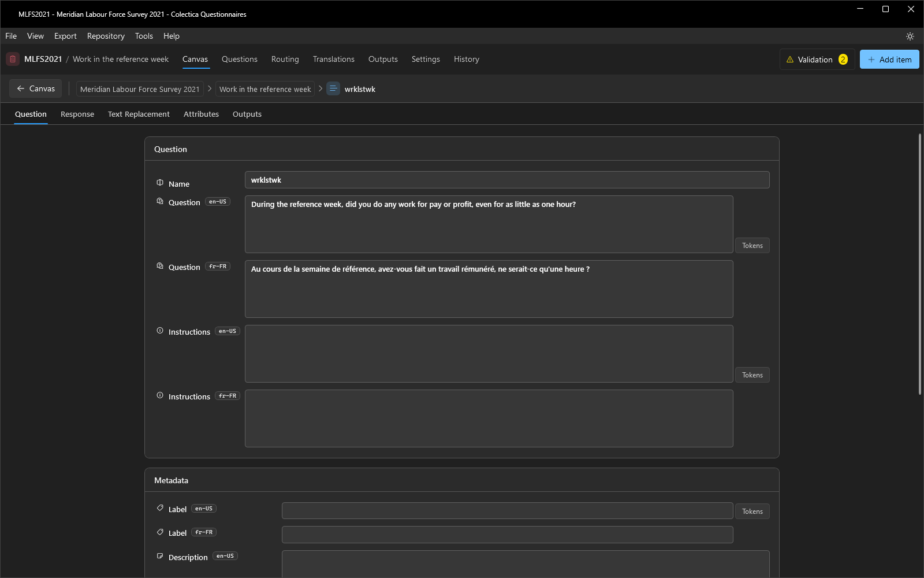Click the Add item button

pyautogui.click(x=889, y=60)
